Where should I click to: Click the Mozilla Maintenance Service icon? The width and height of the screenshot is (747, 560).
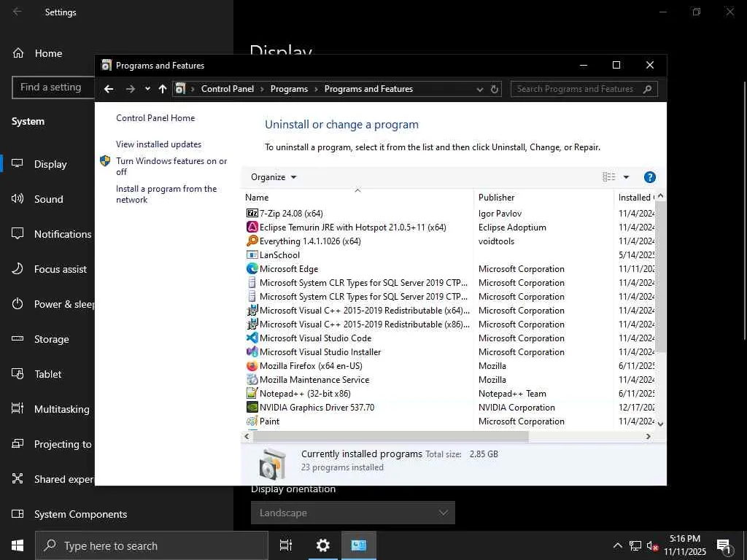(x=252, y=379)
